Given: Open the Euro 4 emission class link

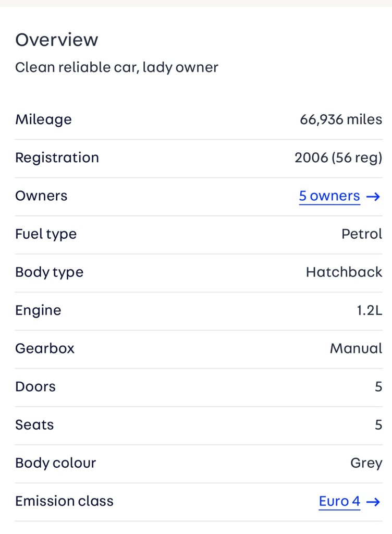Looking at the screenshot, I should pos(339,501).
